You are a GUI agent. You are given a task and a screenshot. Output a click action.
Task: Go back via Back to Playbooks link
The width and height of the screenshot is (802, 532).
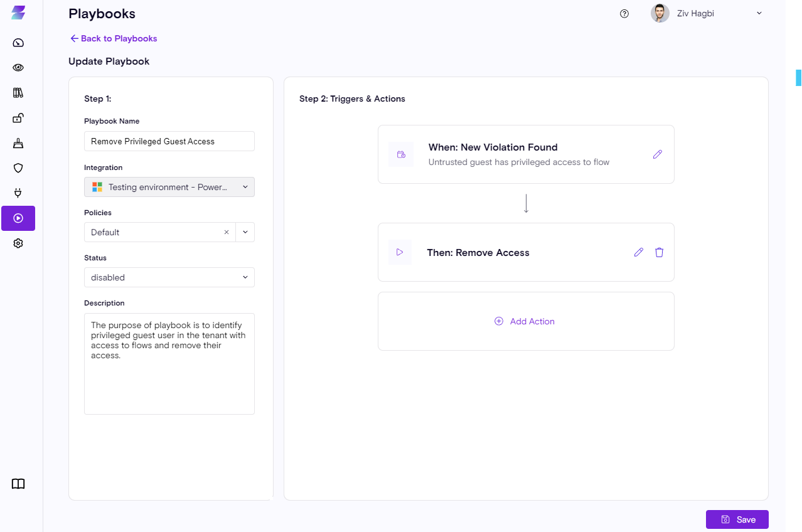(114, 38)
